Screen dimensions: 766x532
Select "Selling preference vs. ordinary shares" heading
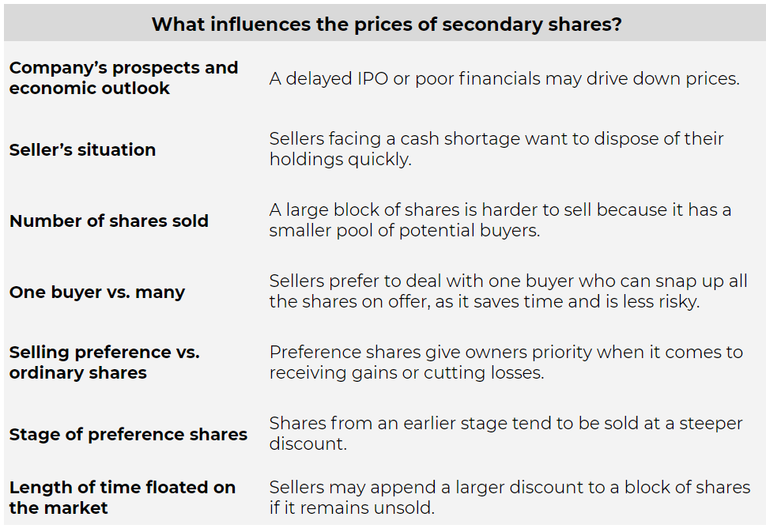[x=104, y=363]
